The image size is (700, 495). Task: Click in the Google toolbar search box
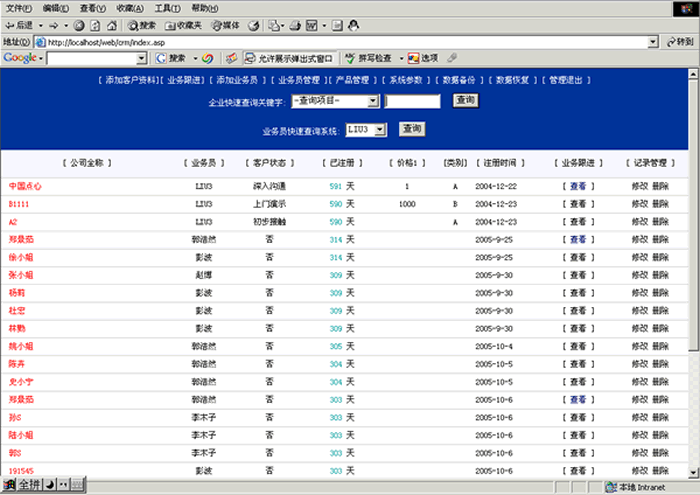pos(92,58)
